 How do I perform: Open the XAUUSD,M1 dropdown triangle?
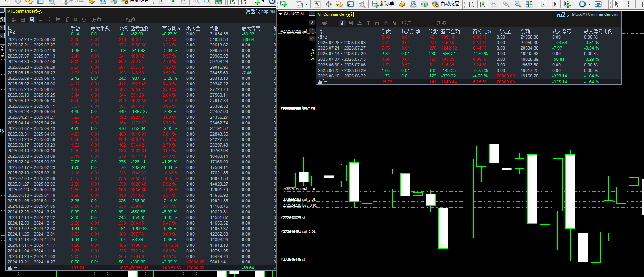[280, 14]
